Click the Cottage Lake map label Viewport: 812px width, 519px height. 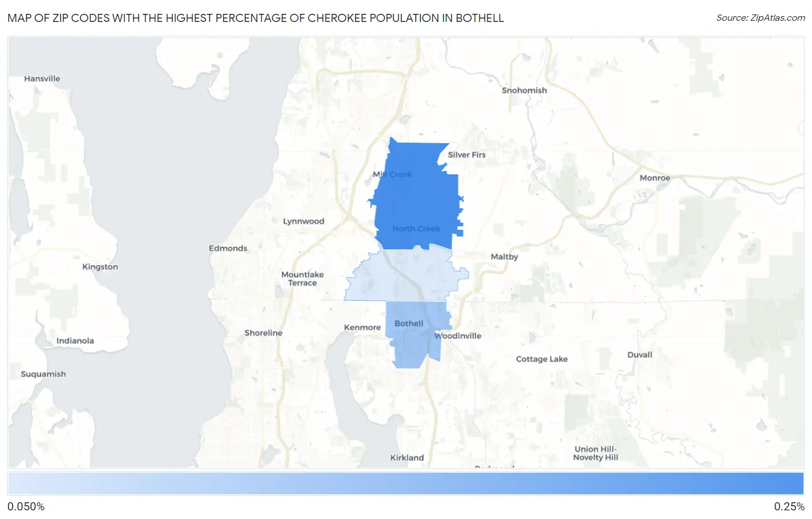pos(542,359)
